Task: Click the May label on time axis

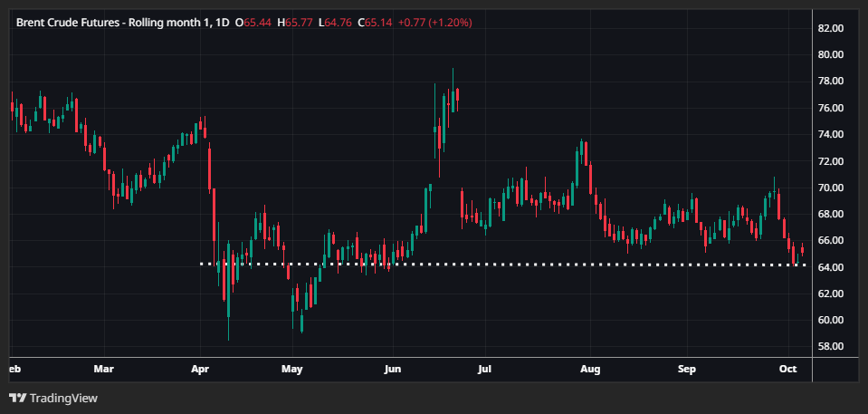Action: (x=291, y=370)
